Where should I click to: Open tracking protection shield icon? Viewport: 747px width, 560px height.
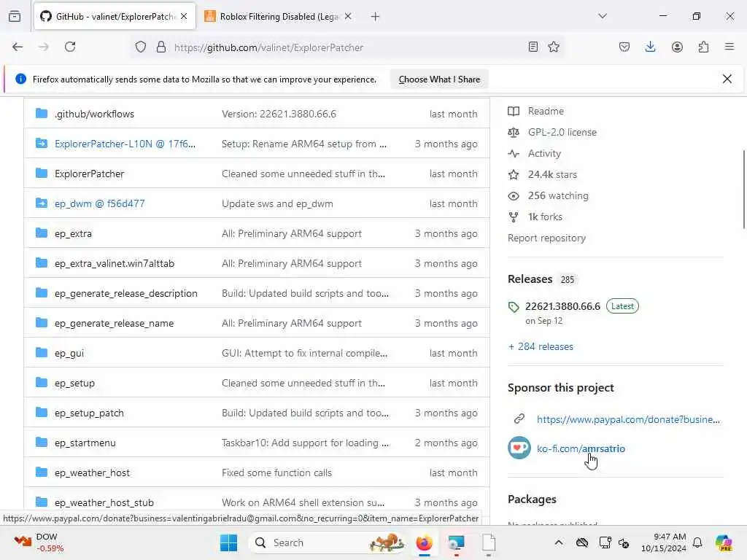(x=141, y=47)
